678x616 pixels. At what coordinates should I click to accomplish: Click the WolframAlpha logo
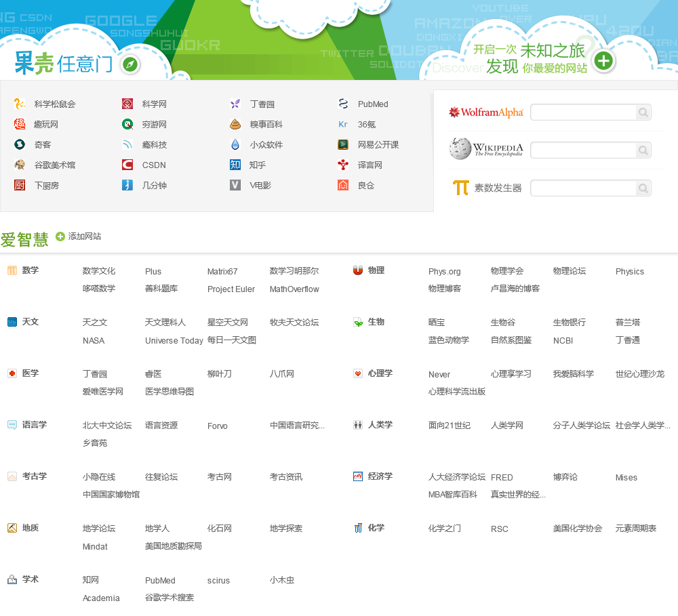(x=485, y=112)
